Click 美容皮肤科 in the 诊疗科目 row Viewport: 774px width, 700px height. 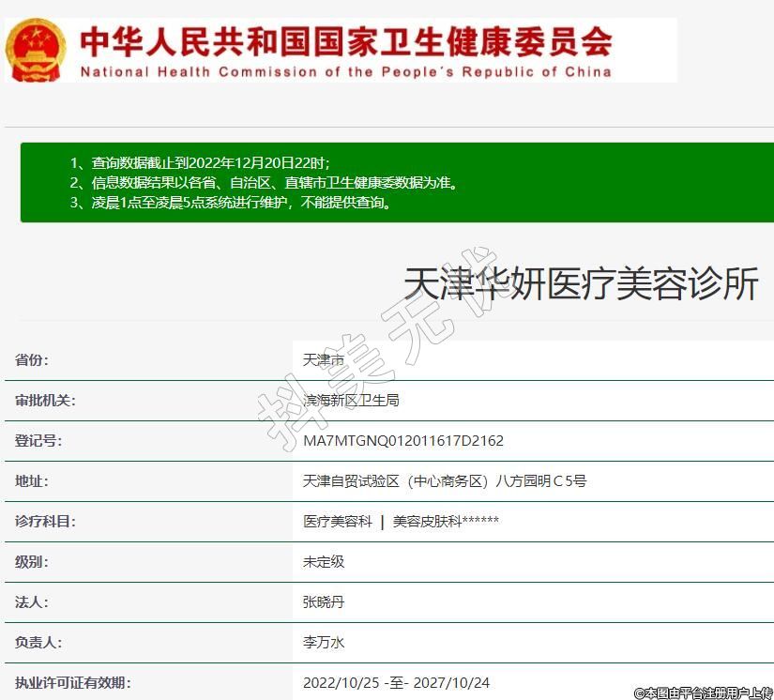427,522
